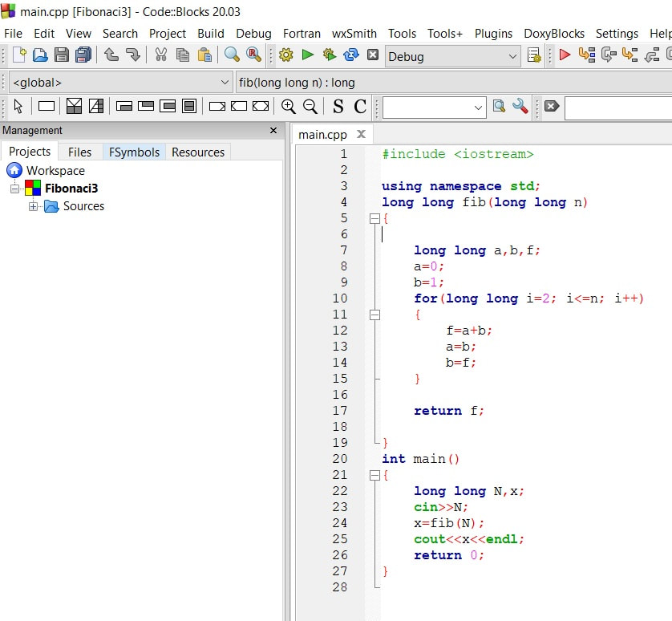
Task: Collapse the fib function fold at line 5
Action: click(374, 219)
